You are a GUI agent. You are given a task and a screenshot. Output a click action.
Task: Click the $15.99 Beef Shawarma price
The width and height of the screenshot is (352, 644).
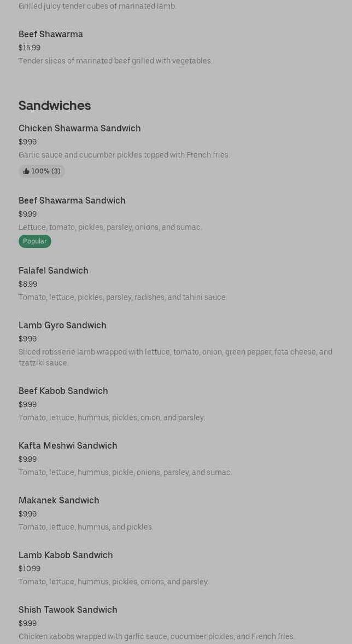(x=30, y=48)
